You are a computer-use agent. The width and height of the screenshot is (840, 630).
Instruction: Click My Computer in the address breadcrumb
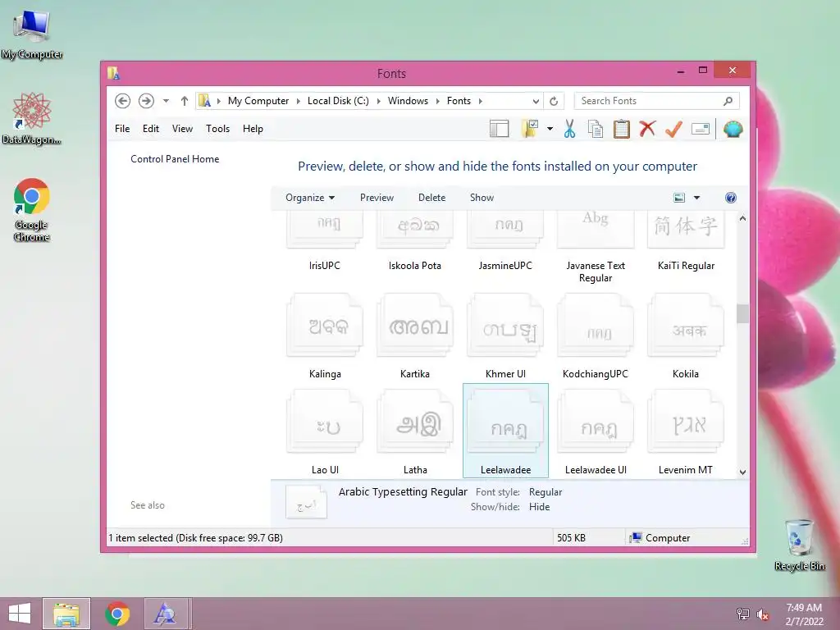coord(258,101)
